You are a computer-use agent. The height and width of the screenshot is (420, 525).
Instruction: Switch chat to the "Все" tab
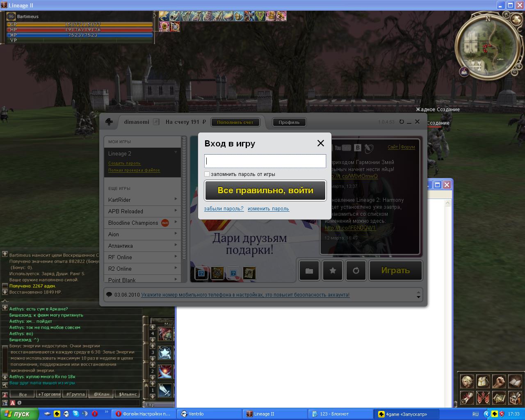(23, 394)
